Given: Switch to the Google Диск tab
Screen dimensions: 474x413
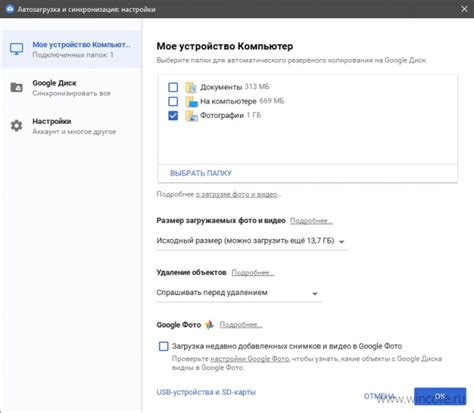Looking at the screenshot, I should click(x=71, y=88).
